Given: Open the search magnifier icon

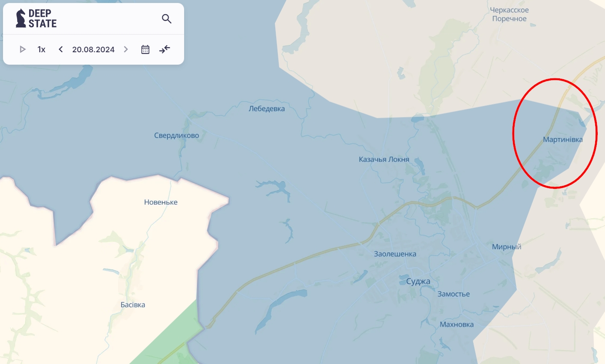Looking at the screenshot, I should pos(167,18).
